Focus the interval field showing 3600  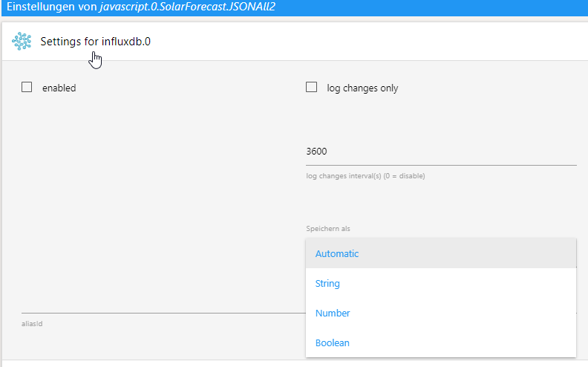click(x=441, y=152)
